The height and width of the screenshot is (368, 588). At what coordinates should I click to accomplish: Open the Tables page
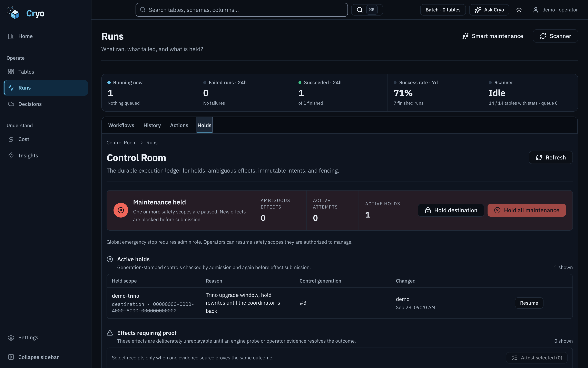[46, 72]
